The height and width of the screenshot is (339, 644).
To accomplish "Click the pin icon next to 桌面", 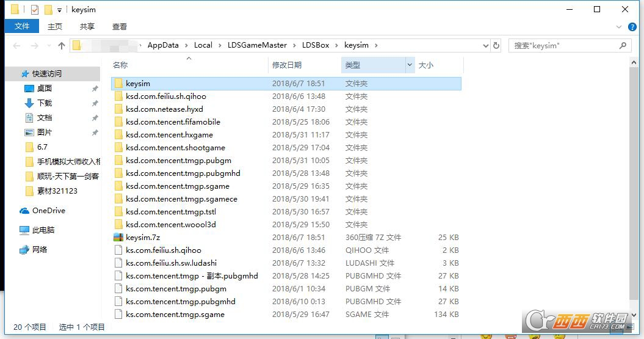I will [95, 89].
